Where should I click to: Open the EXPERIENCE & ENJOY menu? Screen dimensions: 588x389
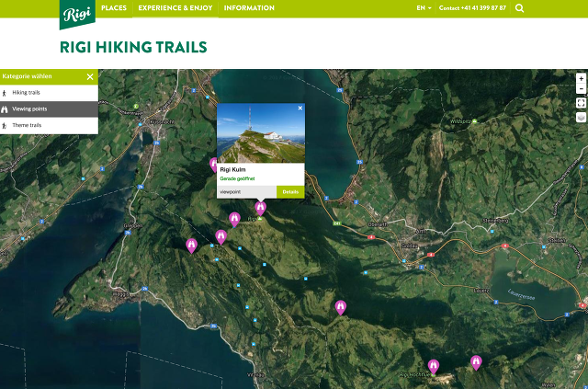(x=175, y=8)
